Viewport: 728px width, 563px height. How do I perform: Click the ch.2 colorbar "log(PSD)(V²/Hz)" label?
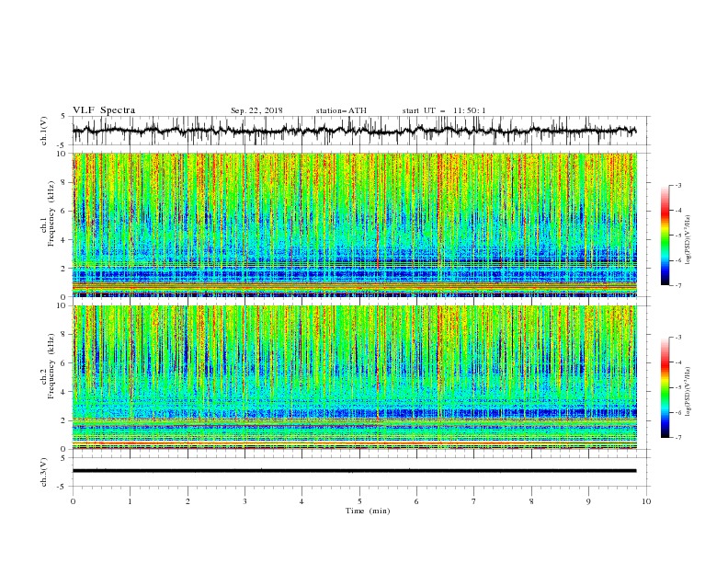pos(688,392)
